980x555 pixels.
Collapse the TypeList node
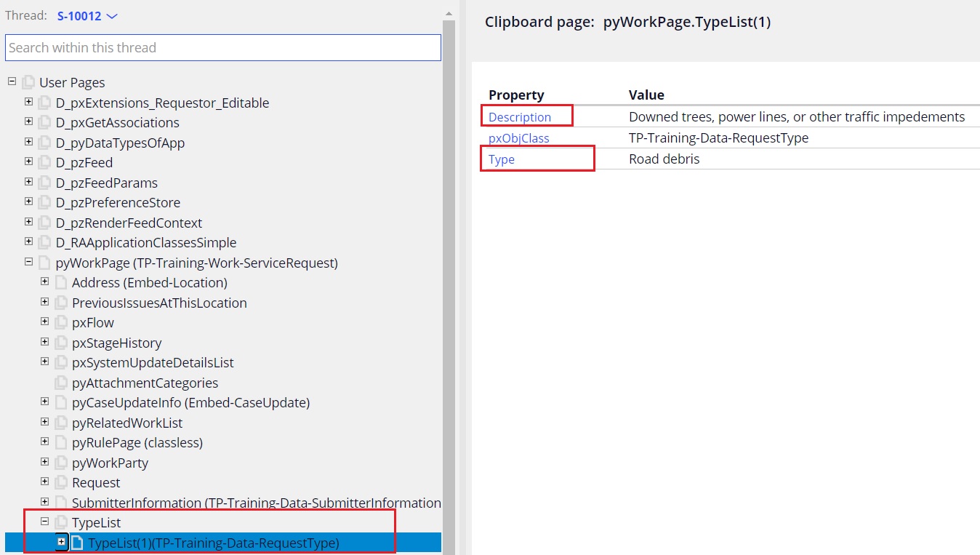pos(45,522)
